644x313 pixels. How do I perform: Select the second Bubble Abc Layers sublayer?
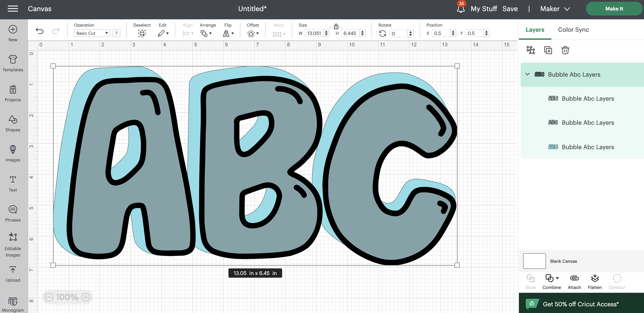coord(582,123)
